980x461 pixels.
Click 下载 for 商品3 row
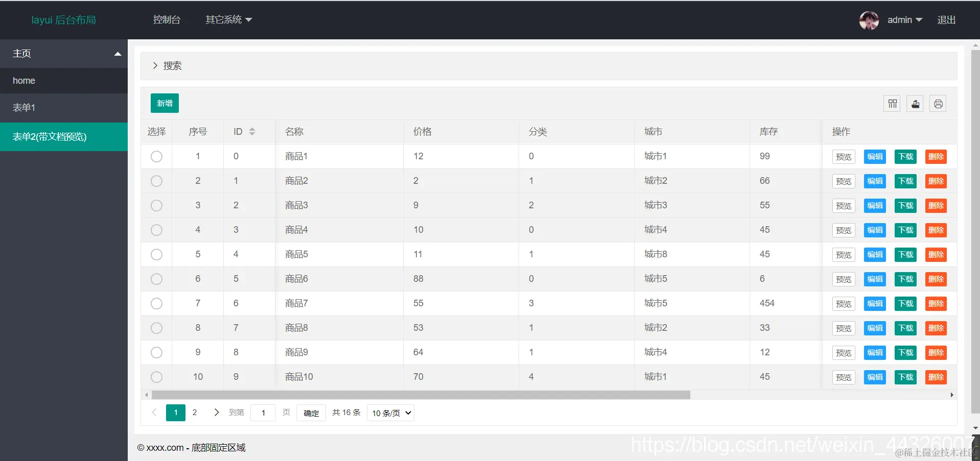[x=906, y=206]
